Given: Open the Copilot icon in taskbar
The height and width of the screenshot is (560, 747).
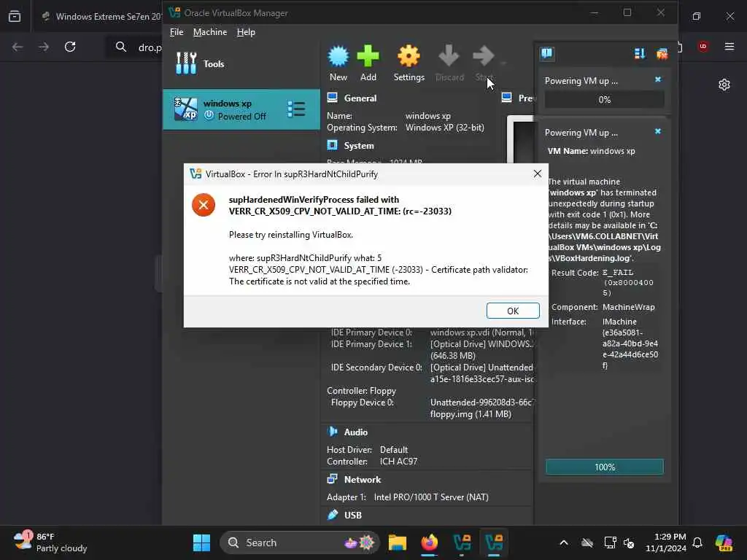Looking at the screenshot, I should click(724, 542).
